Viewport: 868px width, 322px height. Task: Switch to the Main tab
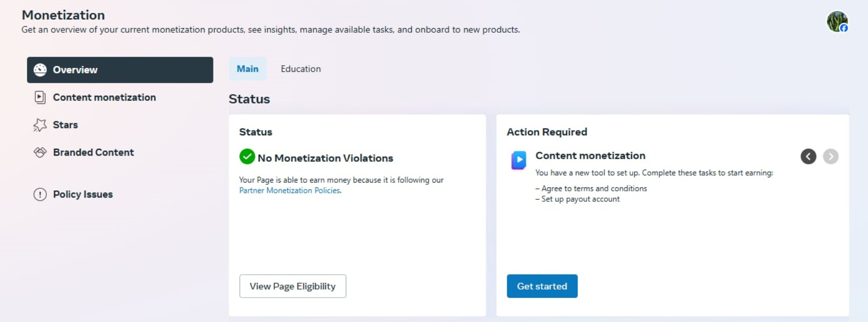click(247, 69)
